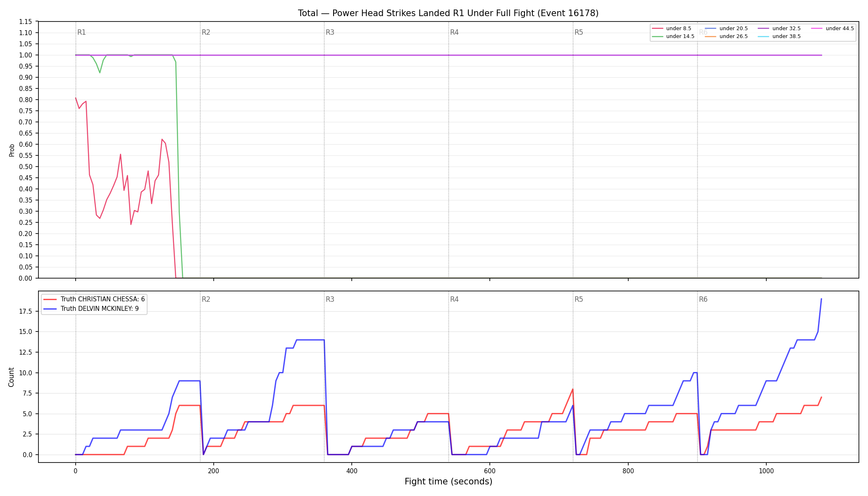Image resolution: width=868 pixels, height=496 pixels.
Task: Click the R1 round marker in probability chart
Action: (x=81, y=32)
